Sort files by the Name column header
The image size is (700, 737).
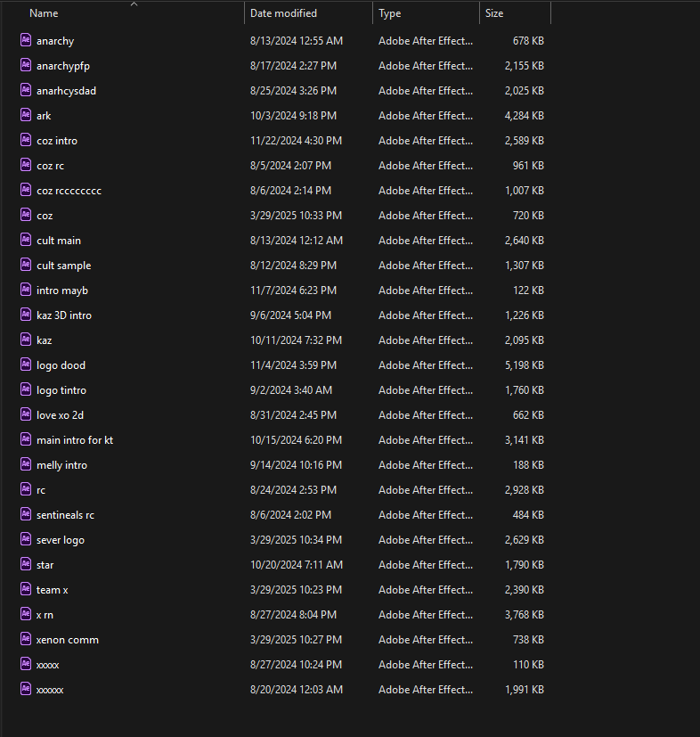(44, 13)
